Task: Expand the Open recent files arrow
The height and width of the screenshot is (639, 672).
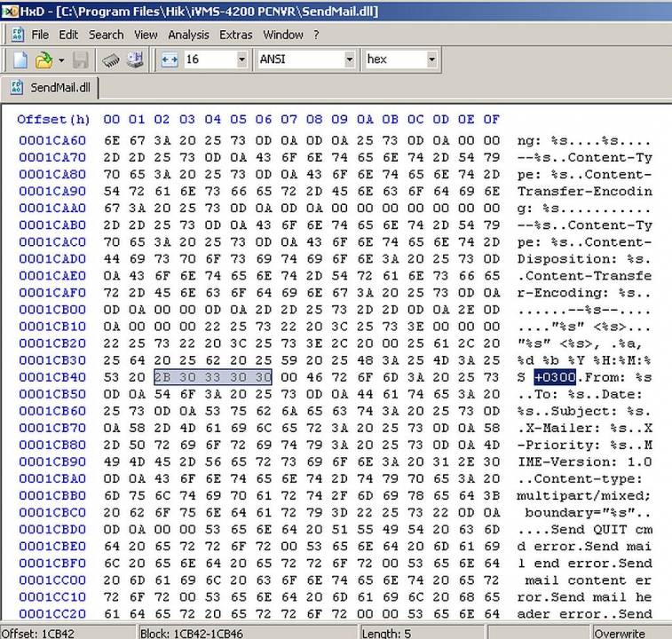Action: coord(62,60)
